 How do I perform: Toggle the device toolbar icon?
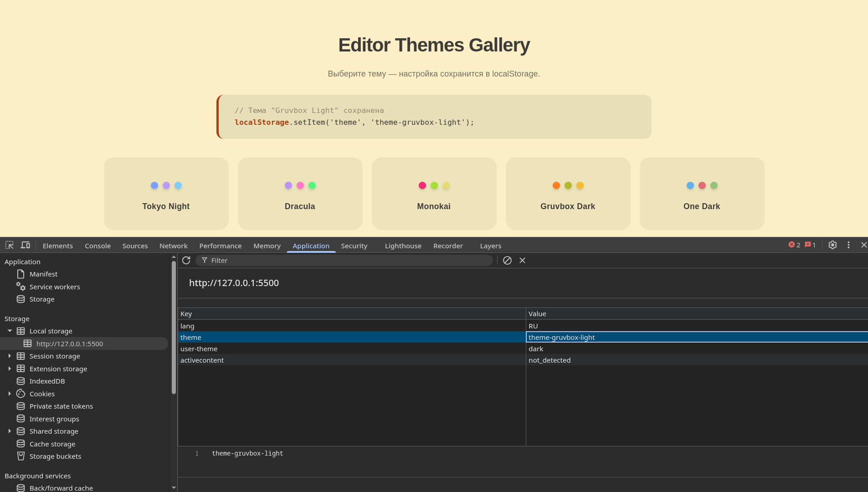[x=26, y=245]
